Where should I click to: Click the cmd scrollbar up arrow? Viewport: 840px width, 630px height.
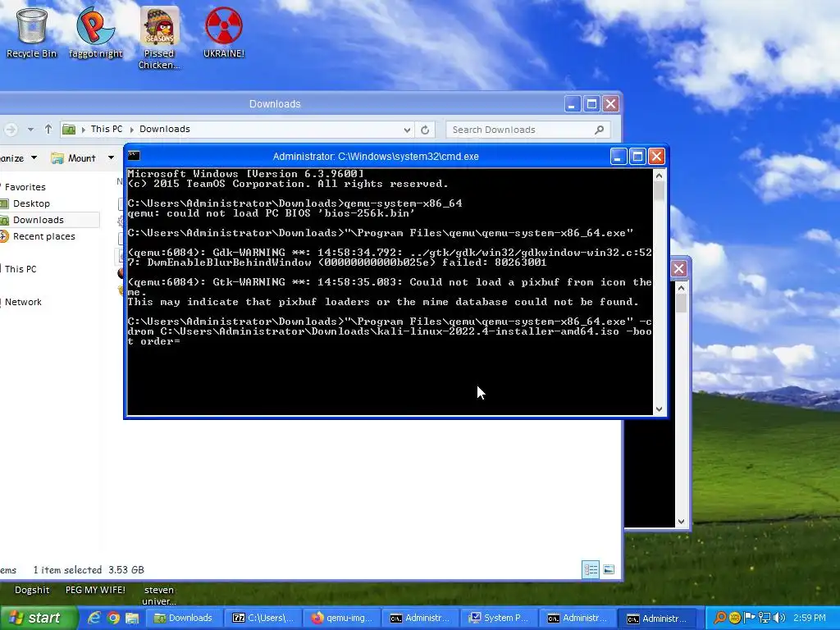[x=659, y=176]
